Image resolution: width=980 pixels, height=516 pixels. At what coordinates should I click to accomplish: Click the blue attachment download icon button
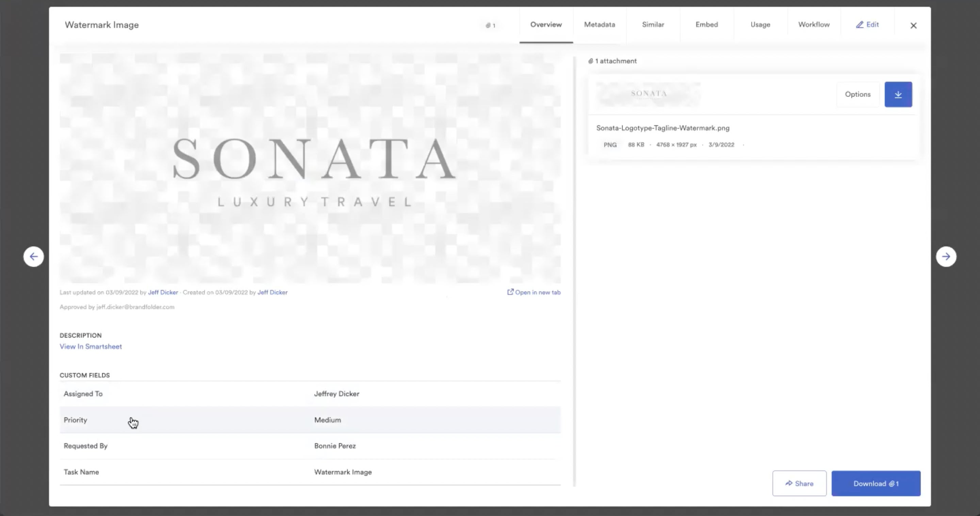[x=898, y=94]
